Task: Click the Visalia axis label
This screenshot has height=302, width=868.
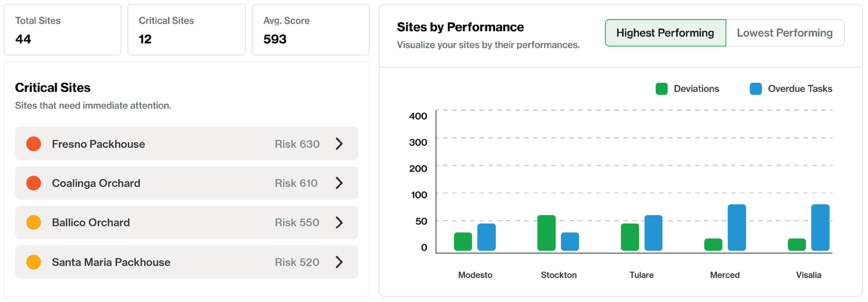Action: [809, 275]
